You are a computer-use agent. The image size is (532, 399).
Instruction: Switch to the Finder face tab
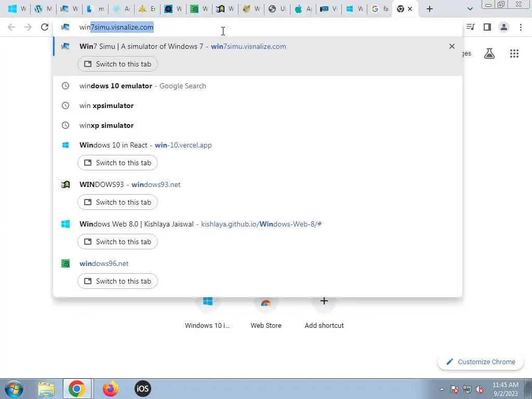click(x=95, y=9)
